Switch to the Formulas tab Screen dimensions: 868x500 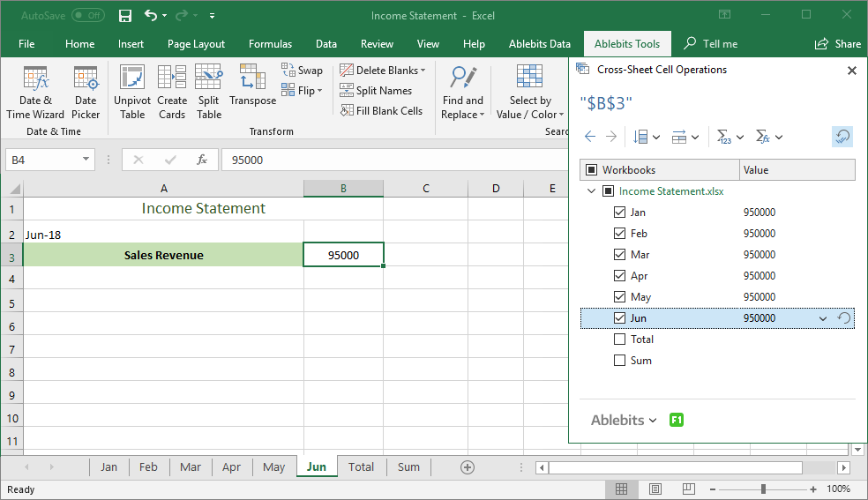point(270,44)
